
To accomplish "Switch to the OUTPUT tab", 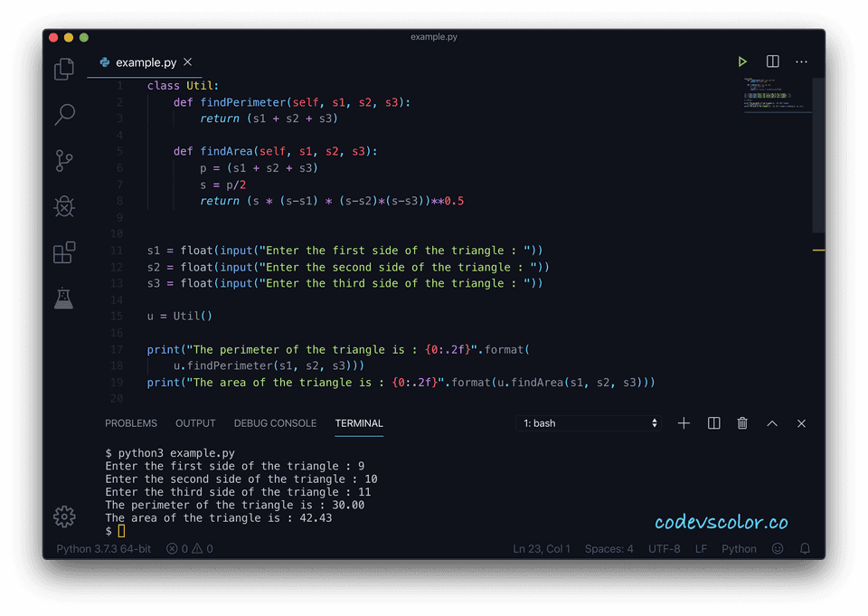I will [195, 422].
